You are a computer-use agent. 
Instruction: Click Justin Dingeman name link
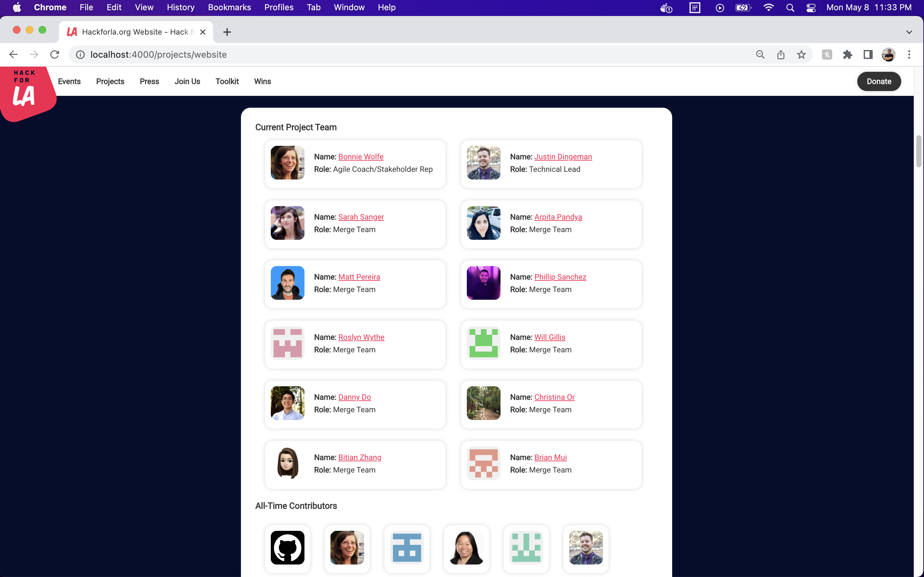click(563, 156)
